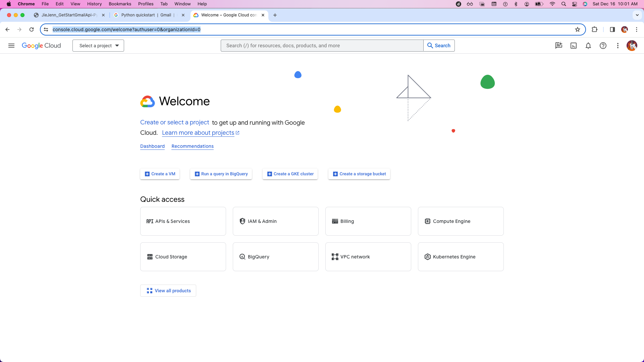The width and height of the screenshot is (644, 362).
Task: Bookmark this page with the star
Action: click(578, 29)
